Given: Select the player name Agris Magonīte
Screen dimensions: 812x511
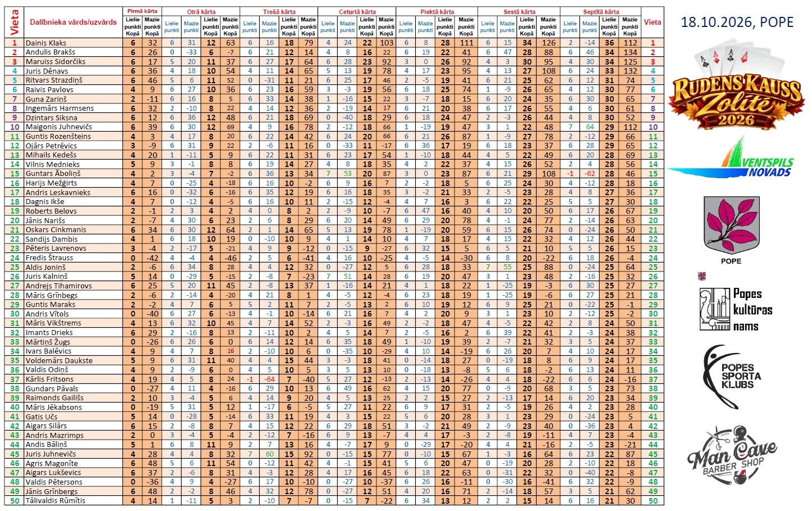Looking at the screenshot, I should pyautogui.click(x=52, y=463).
